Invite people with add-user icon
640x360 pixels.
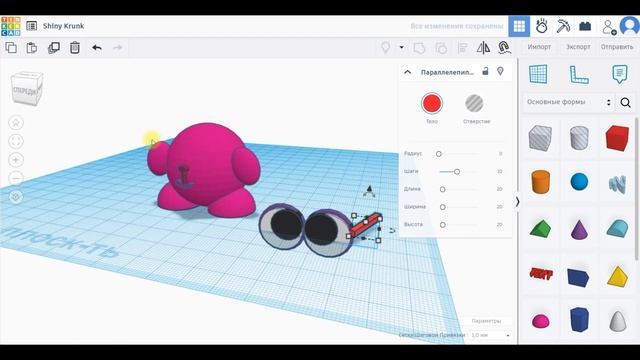[609, 27]
